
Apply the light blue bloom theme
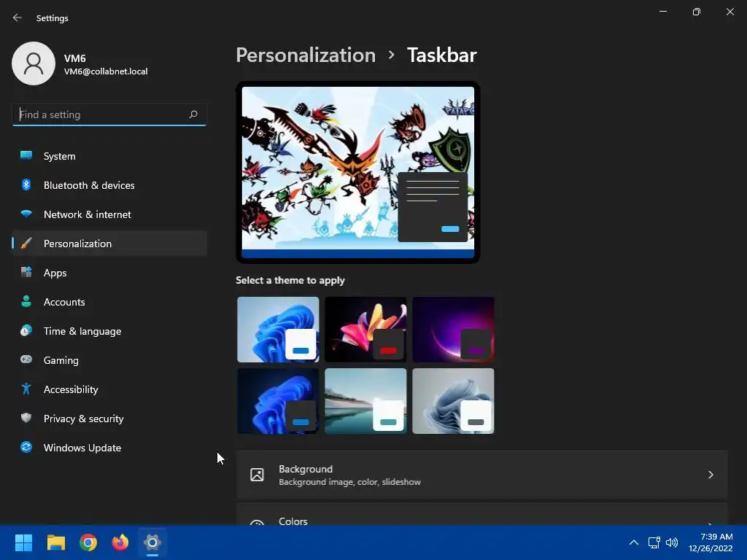[x=278, y=330]
